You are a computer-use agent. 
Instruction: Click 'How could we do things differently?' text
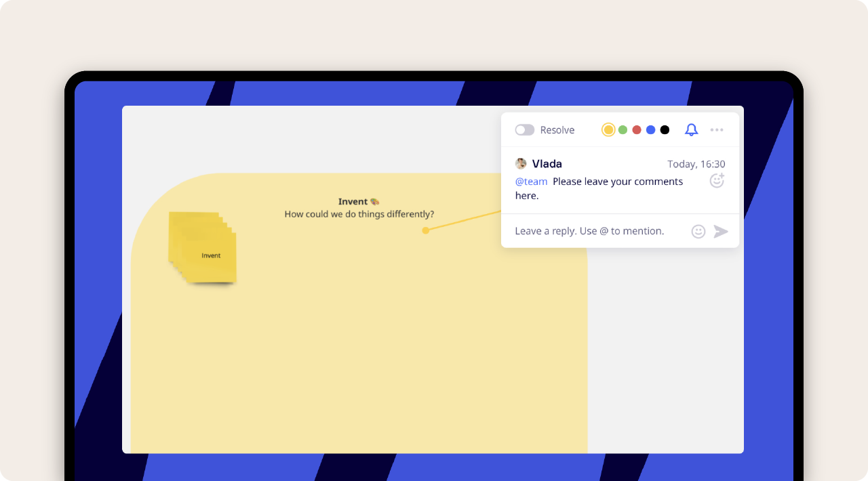tap(359, 214)
